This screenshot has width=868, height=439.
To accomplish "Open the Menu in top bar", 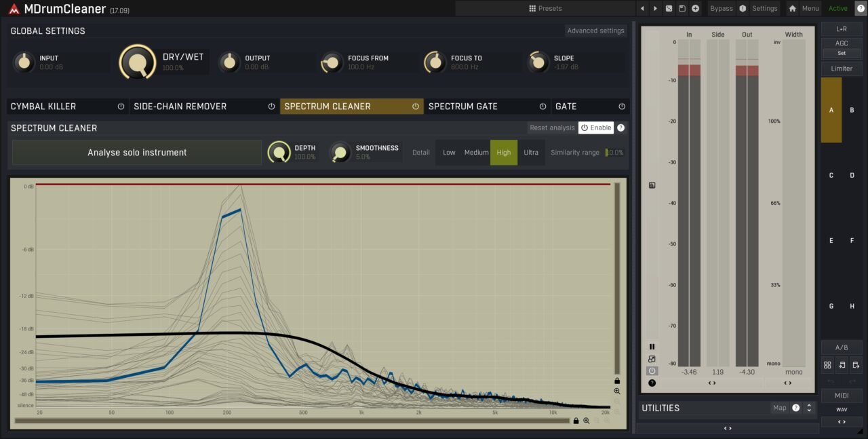I will pyautogui.click(x=810, y=8).
